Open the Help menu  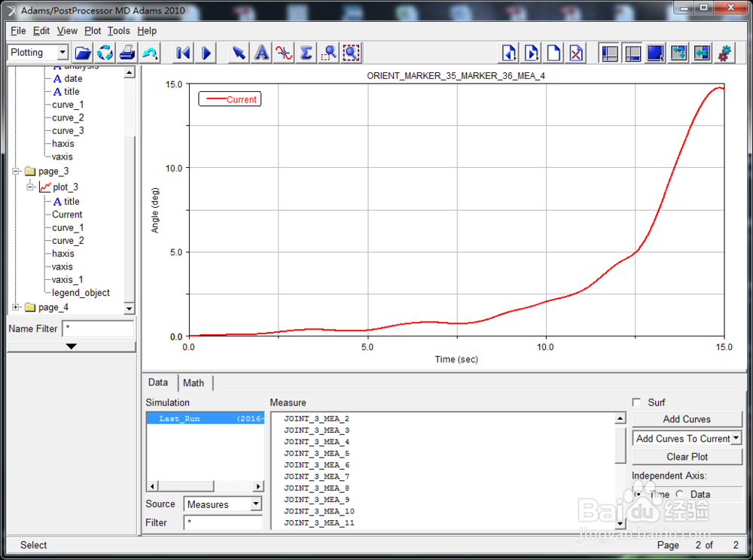(x=147, y=31)
